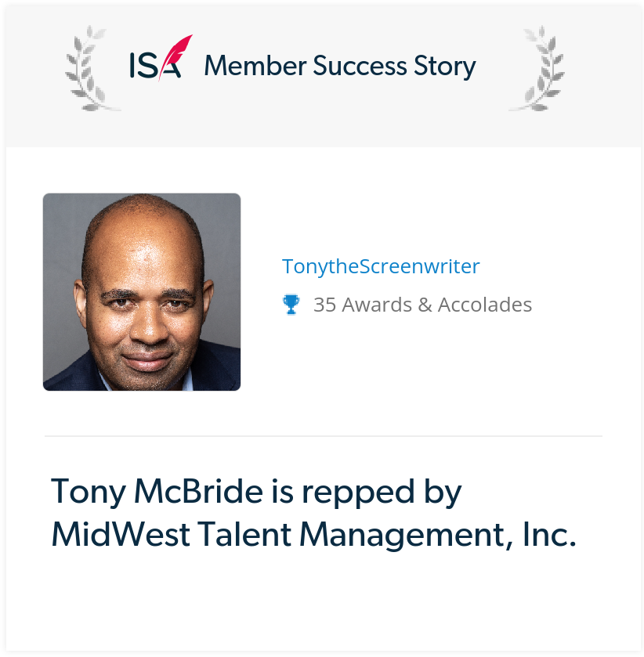Image resolution: width=644 pixels, height=657 pixels.
Task: Click the word 'Success' in the header
Action: [360, 66]
